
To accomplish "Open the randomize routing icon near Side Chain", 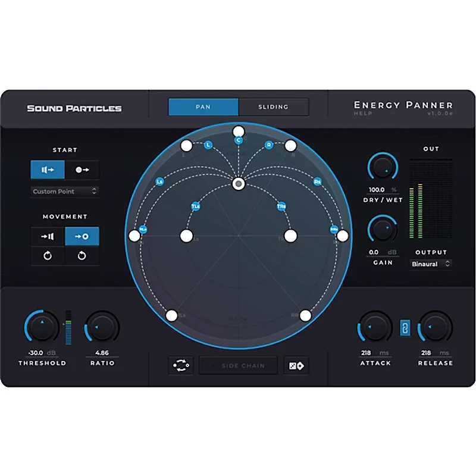I will (180, 365).
